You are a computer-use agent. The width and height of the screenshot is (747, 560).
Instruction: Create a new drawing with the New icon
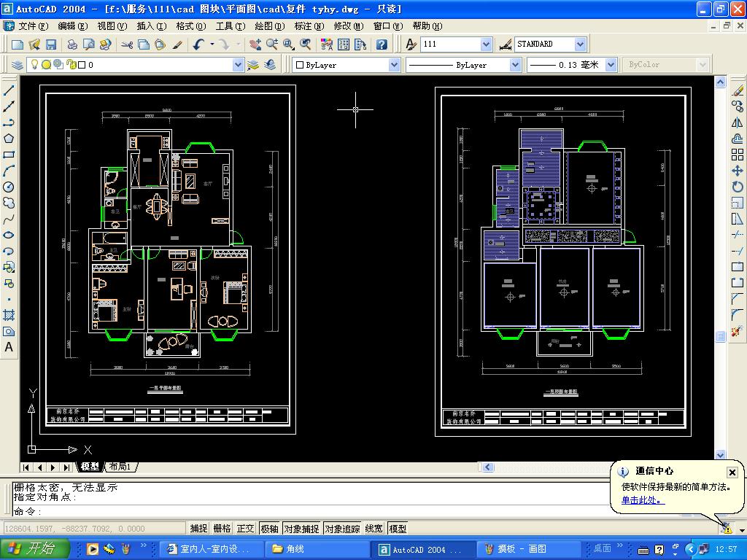pos(18,44)
